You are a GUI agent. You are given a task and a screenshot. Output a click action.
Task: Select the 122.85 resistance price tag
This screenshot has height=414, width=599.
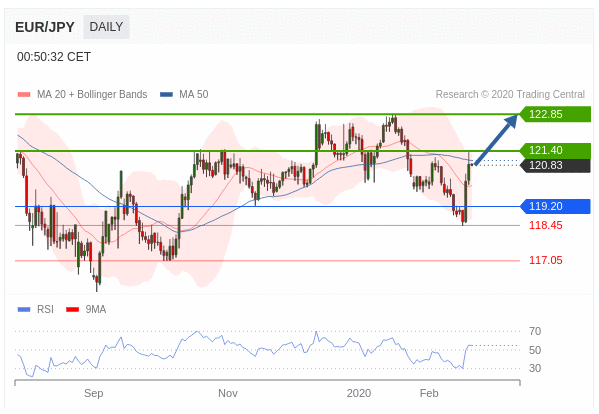[555, 114]
